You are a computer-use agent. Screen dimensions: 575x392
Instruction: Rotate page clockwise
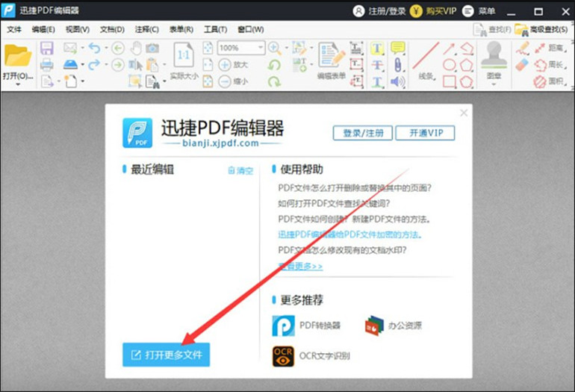[x=274, y=81]
